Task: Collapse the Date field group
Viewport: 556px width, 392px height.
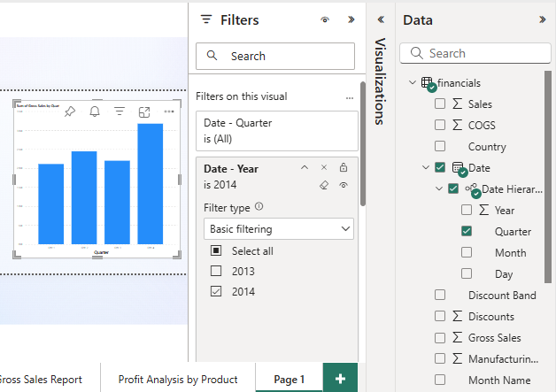Action: pos(426,167)
